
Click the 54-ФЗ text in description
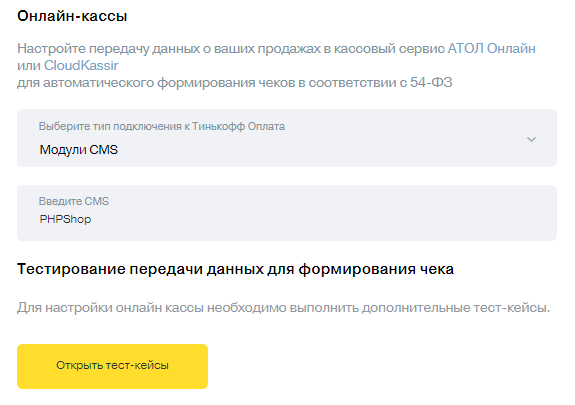431,82
